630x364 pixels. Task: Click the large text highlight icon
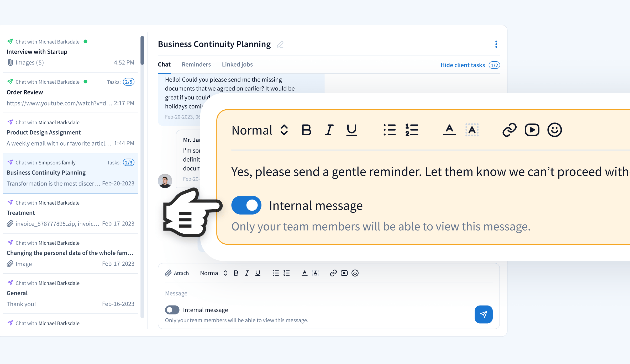click(x=472, y=130)
